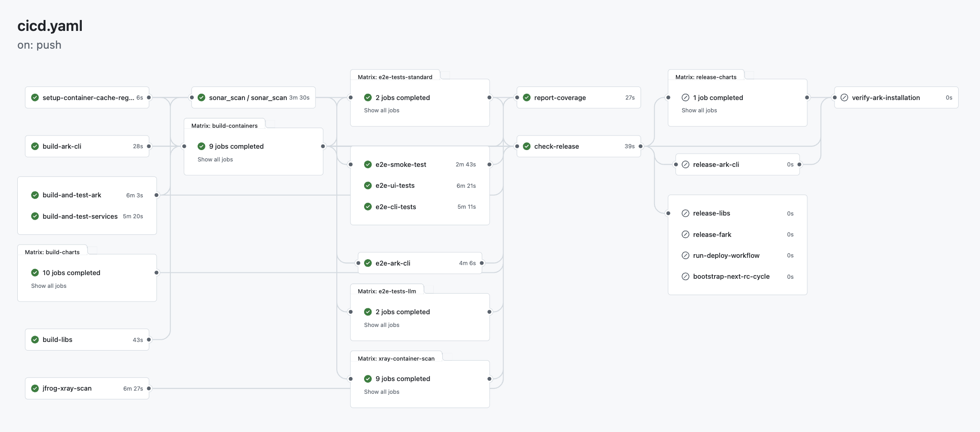The width and height of the screenshot is (980, 432).
Task: Click the green check icon of build-and-test-services
Action: (35, 216)
